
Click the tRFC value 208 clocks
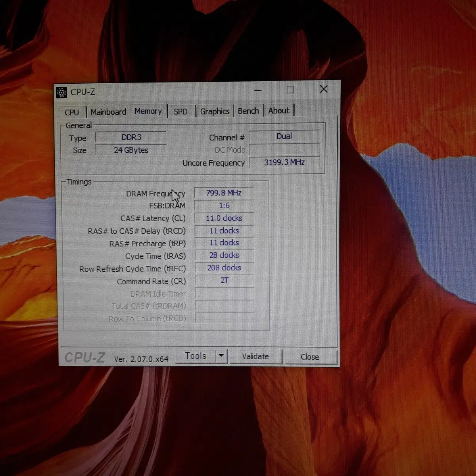tap(224, 268)
